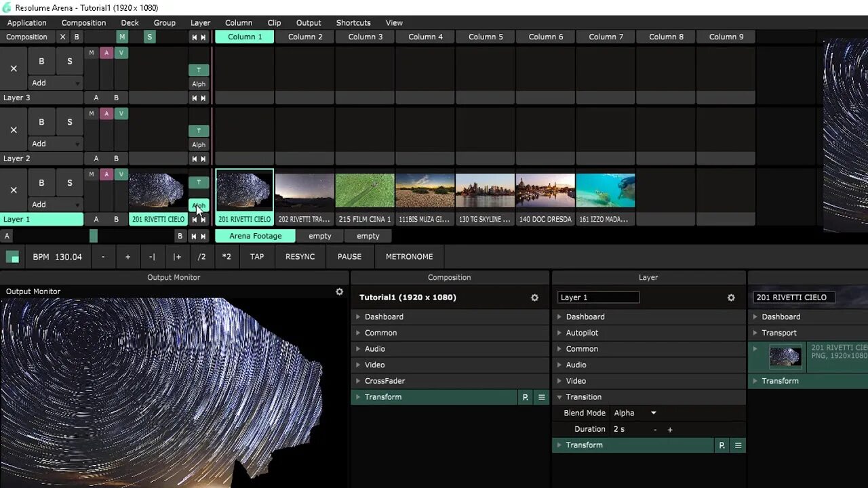The image size is (868, 488).
Task: Trigger previous clip on Layer 3
Action: (x=195, y=98)
